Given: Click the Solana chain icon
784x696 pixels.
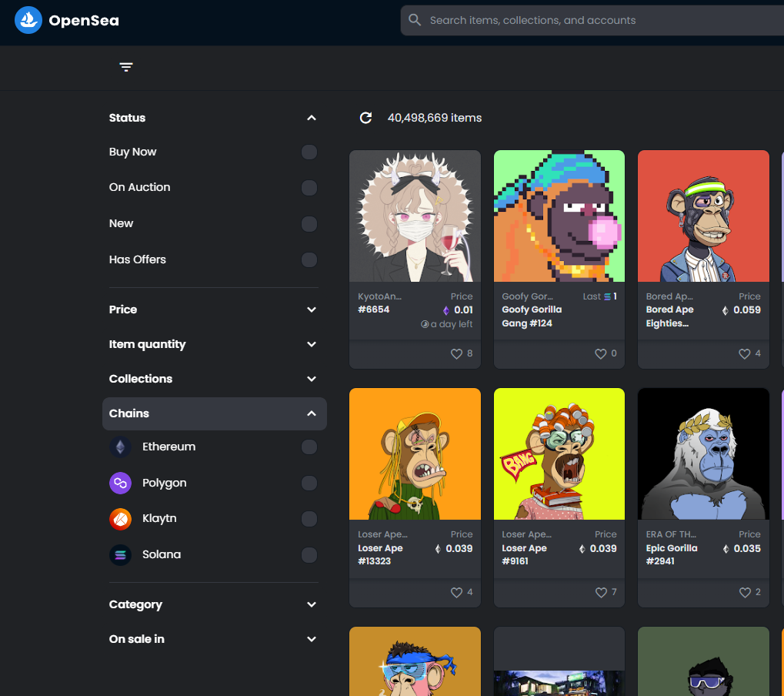Looking at the screenshot, I should (x=121, y=555).
